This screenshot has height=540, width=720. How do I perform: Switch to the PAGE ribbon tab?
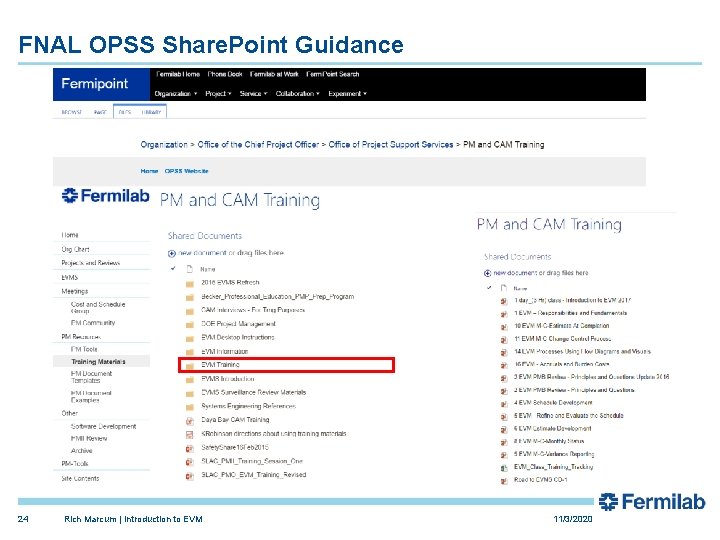click(x=100, y=112)
